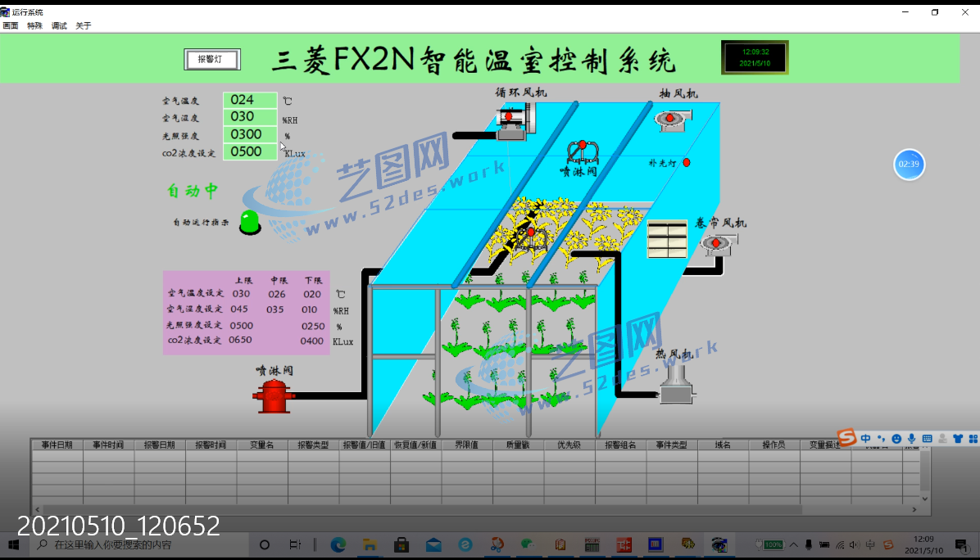Screen dimensions: 980x560
Task: Click the 事件日期 column header
Action: pyautogui.click(x=57, y=445)
